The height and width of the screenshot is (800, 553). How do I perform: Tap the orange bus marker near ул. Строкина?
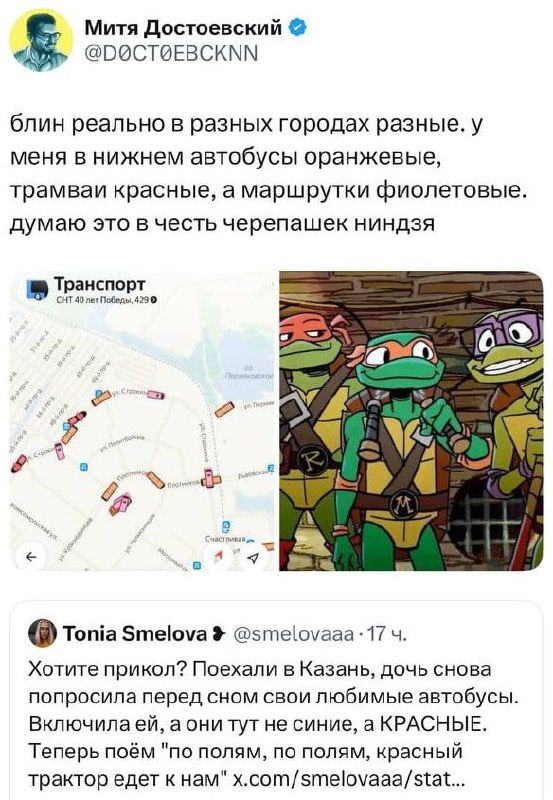[102, 397]
